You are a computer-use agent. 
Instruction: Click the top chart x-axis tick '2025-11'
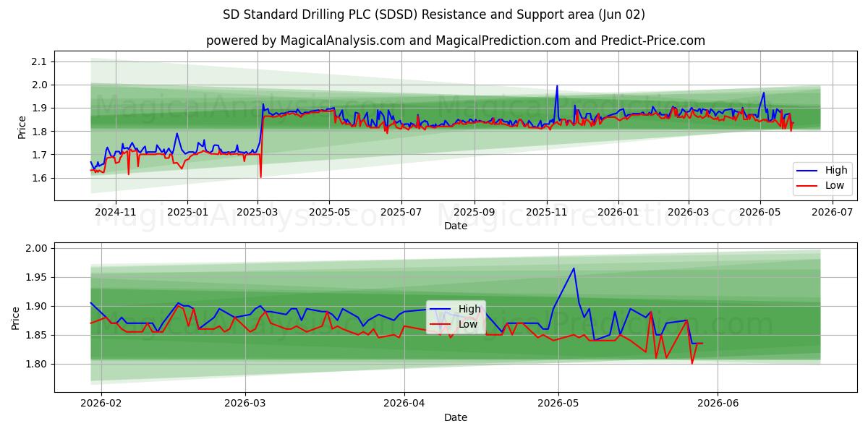click(x=546, y=212)
